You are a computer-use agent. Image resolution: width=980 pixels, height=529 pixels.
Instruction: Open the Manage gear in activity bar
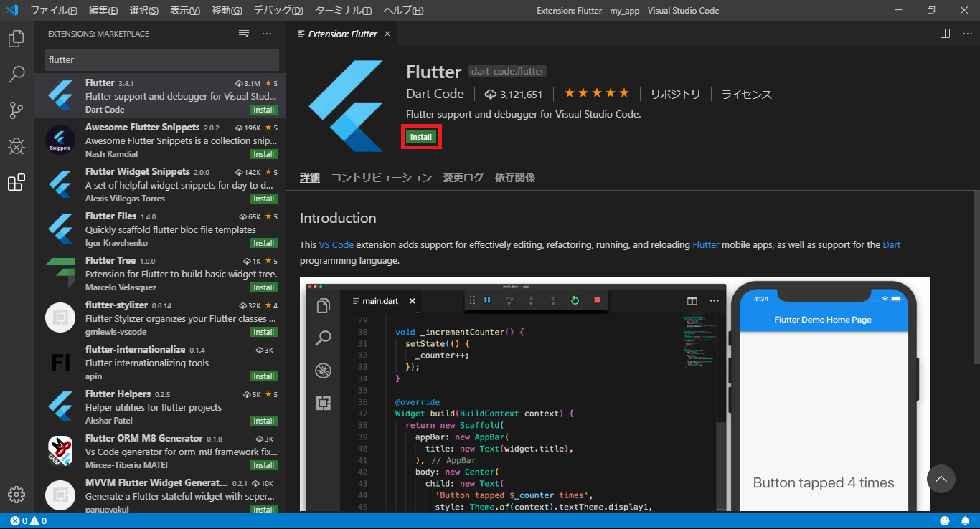pos(16,495)
